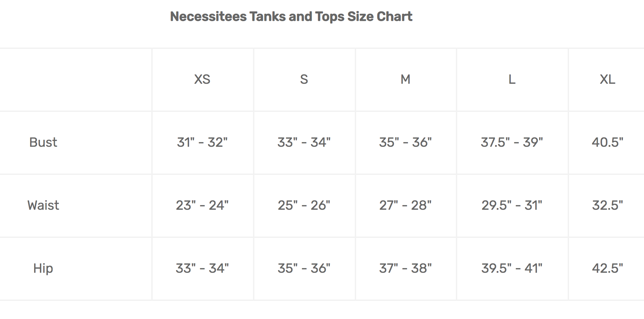
Task: Select the L hip cell 39.5" - 41"
Action: (x=512, y=268)
